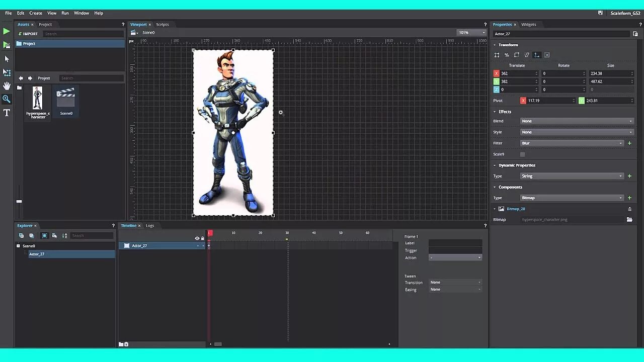
Task: Click the green Play button in left toolbar
Action: tap(7, 32)
